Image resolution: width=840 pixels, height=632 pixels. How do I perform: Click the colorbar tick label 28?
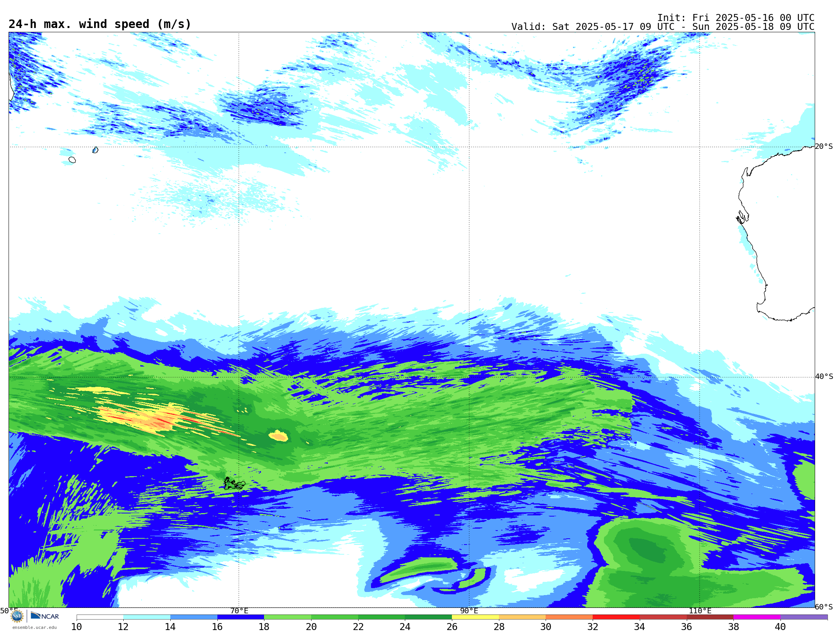click(499, 627)
